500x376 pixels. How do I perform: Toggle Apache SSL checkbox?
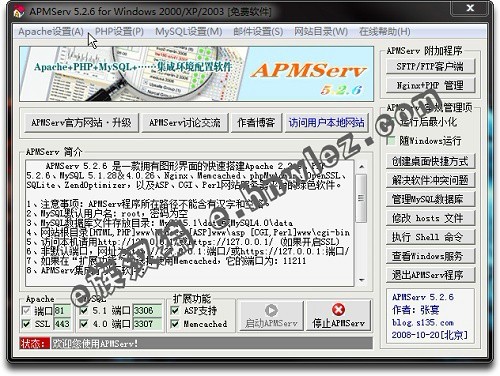[x=26, y=324]
